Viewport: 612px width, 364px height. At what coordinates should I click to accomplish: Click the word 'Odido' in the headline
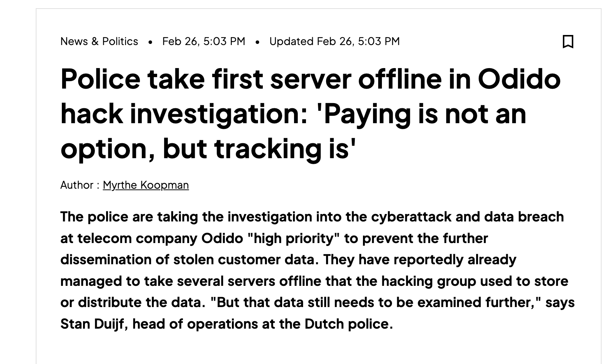(519, 79)
